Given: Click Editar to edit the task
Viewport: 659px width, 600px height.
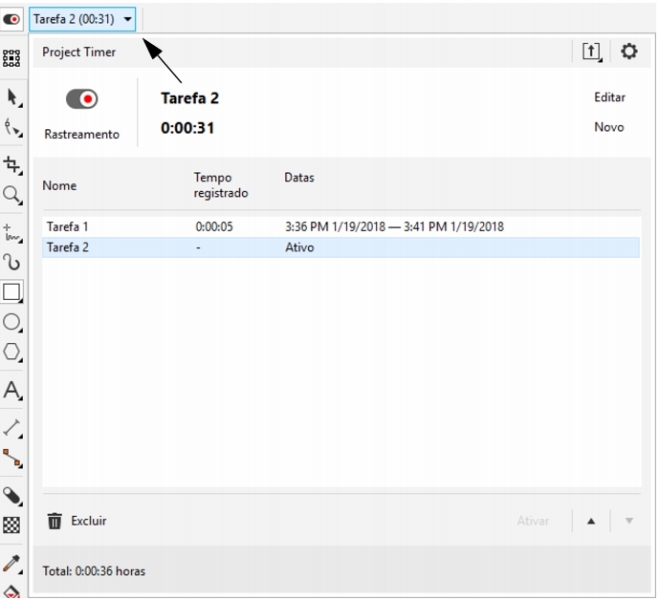Looking at the screenshot, I should point(609,99).
